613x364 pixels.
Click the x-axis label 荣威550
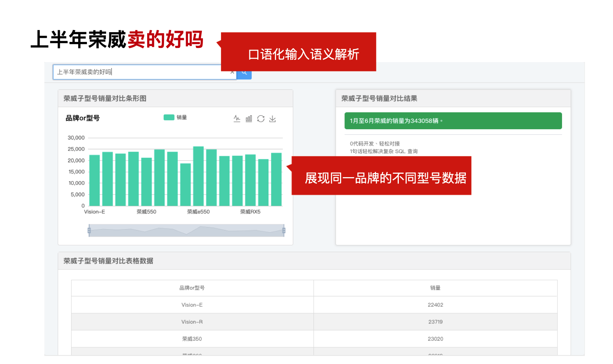click(x=146, y=212)
